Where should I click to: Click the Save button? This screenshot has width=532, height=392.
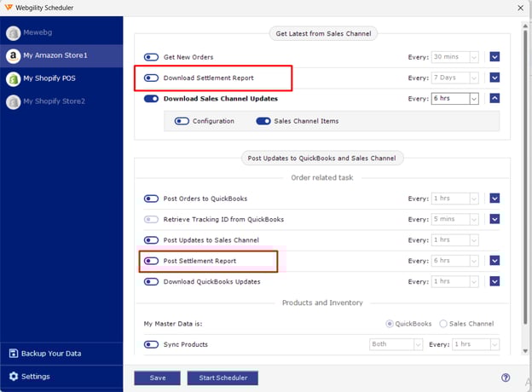tap(157, 378)
